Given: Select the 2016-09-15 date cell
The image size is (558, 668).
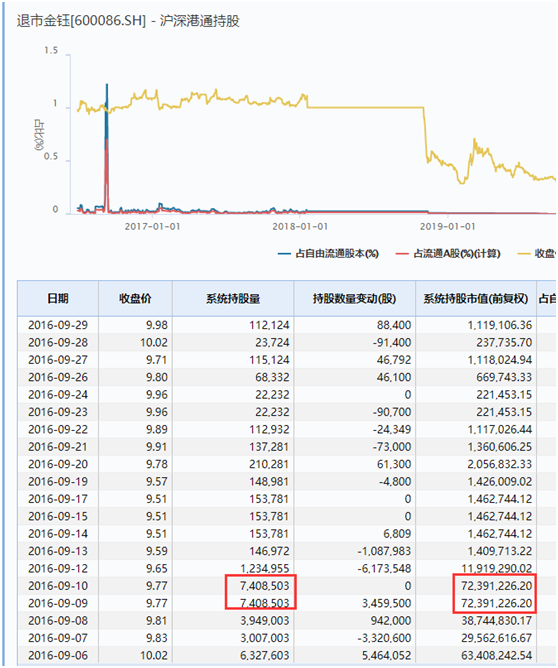Looking at the screenshot, I should [x=58, y=516].
